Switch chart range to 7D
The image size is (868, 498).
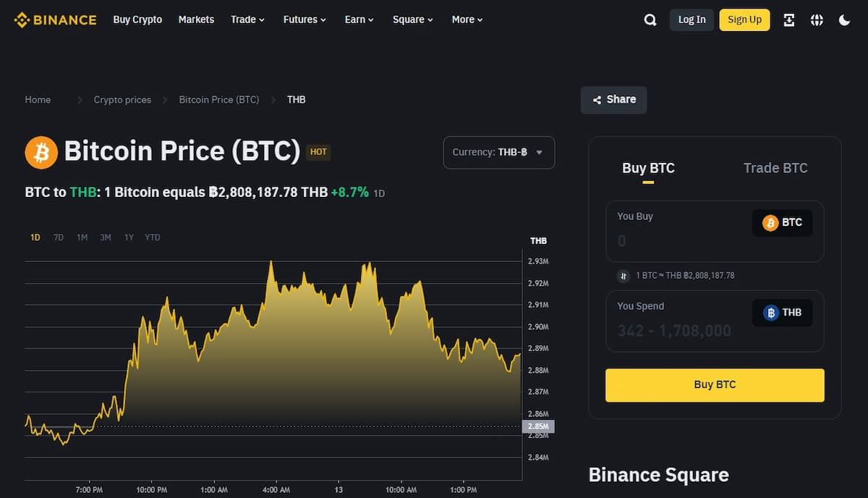[x=58, y=237]
